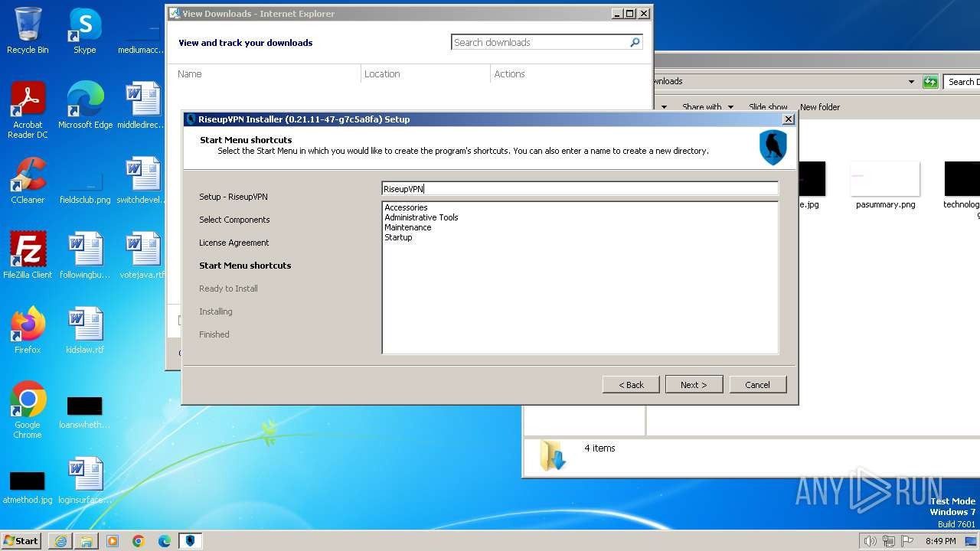Click New folder in Explorer toolbar

[820, 107]
